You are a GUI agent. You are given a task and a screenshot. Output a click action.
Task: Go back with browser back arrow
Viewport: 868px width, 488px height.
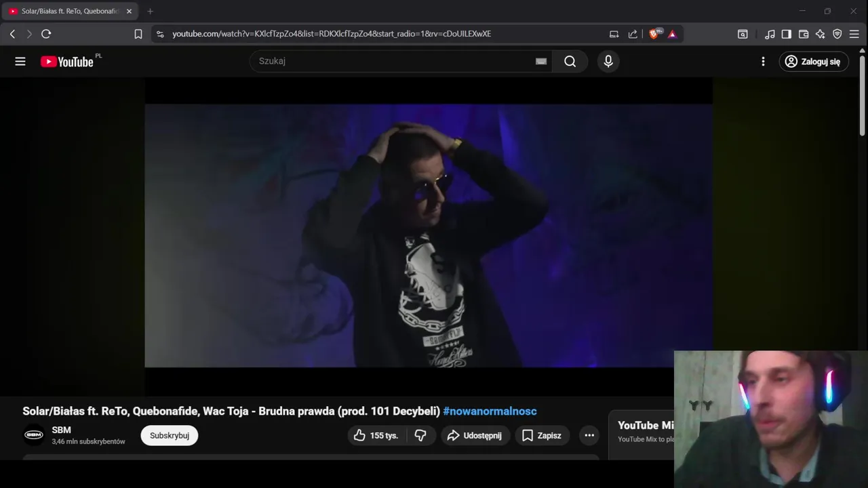point(12,34)
